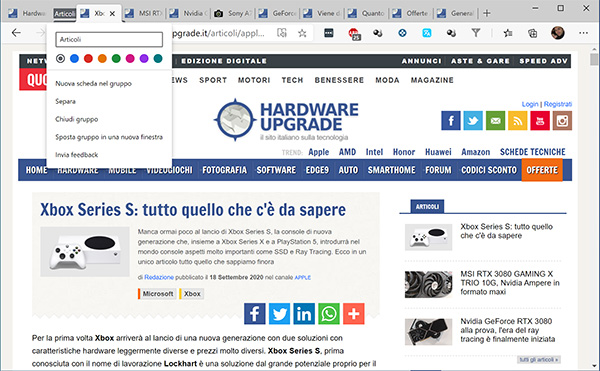Viewport: 600px width, 371px height.
Task: Open Nvidia GeForce RTX 3080 article link
Action: click(x=507, y=330)
